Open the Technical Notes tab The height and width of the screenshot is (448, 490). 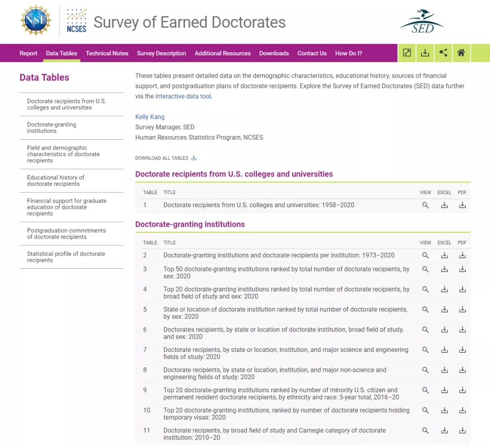(107, 54)
